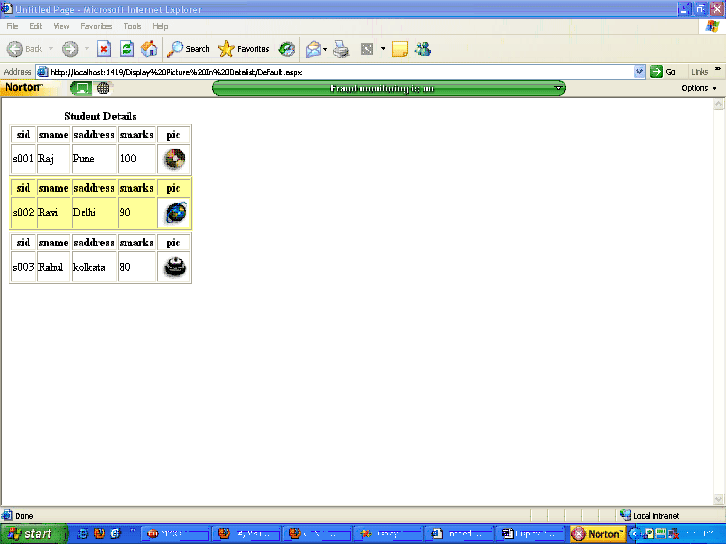Viewport: 726px width, 544px height.
Task: Click the Norton taskbar button
Action: (598, 534)
